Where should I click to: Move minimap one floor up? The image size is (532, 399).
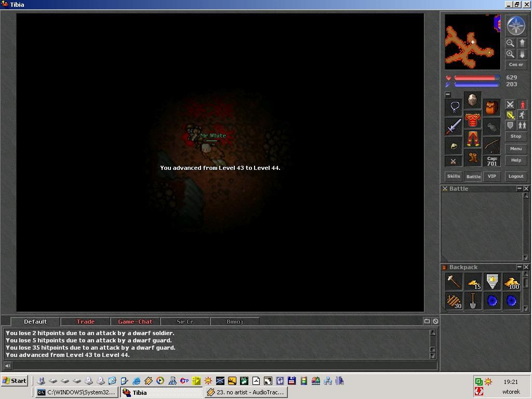[x=522, y=43]
